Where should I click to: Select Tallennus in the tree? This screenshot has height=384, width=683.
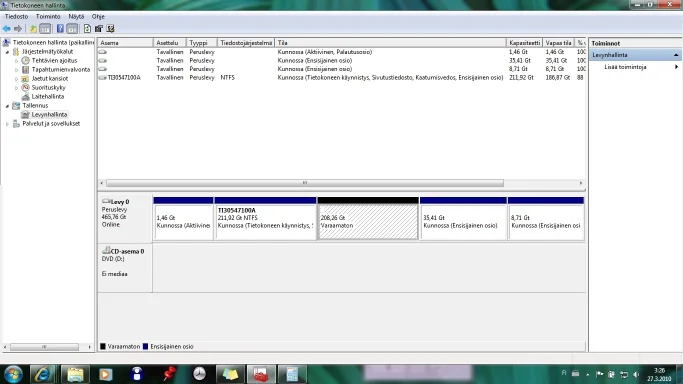point(35,105)
